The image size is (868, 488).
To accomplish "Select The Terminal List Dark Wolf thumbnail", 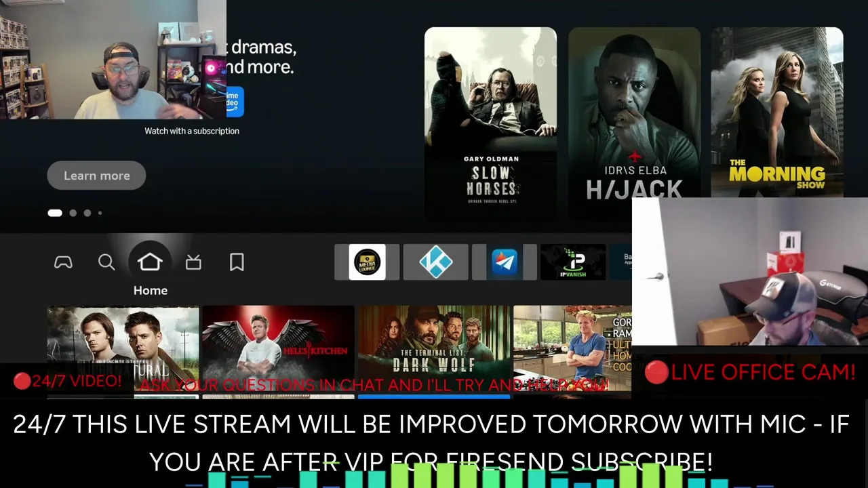I will click(434, 349).
